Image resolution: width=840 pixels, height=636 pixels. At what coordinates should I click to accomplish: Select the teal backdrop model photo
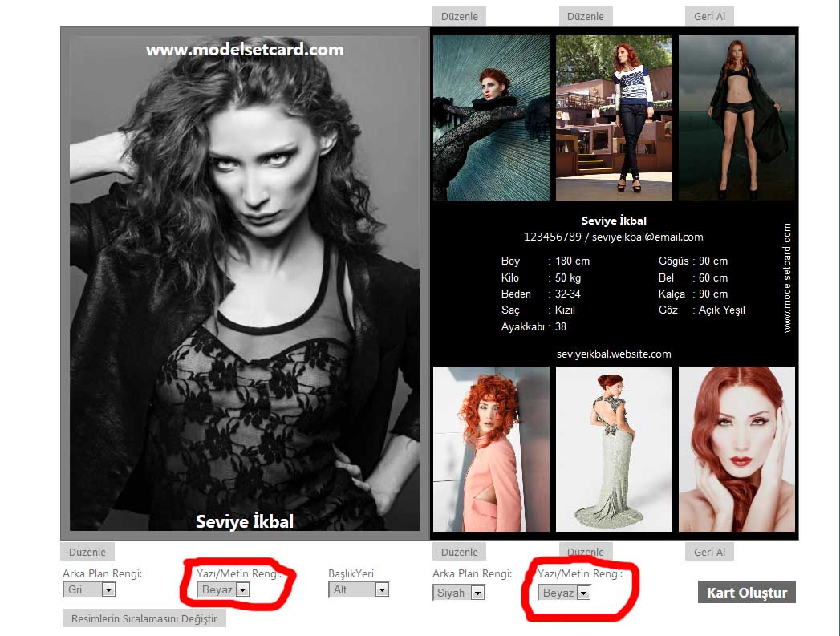[x=491, y=117]
